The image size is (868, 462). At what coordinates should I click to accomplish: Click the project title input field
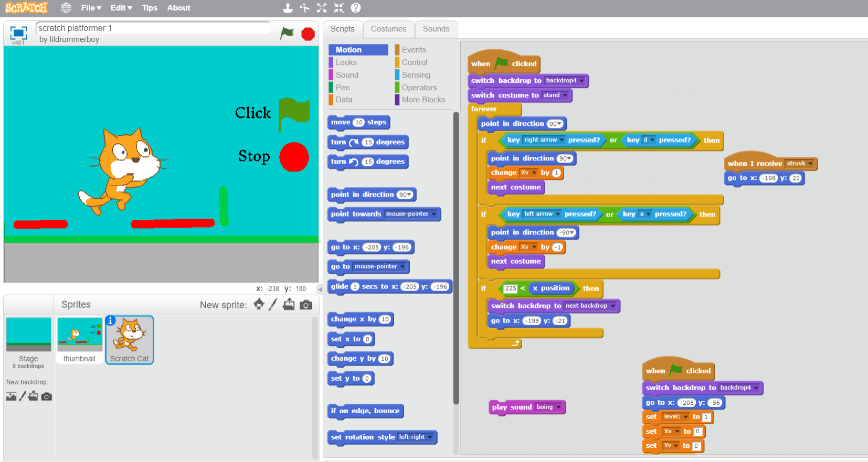(152, 28)
